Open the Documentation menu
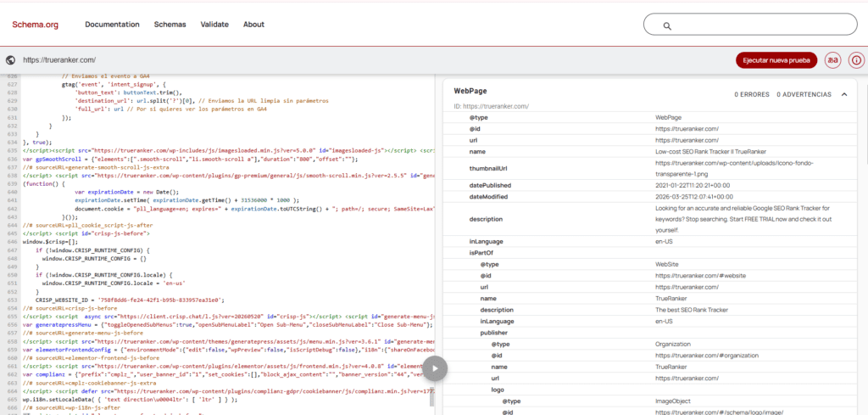 pyautogui.click(x=113, y=25)
